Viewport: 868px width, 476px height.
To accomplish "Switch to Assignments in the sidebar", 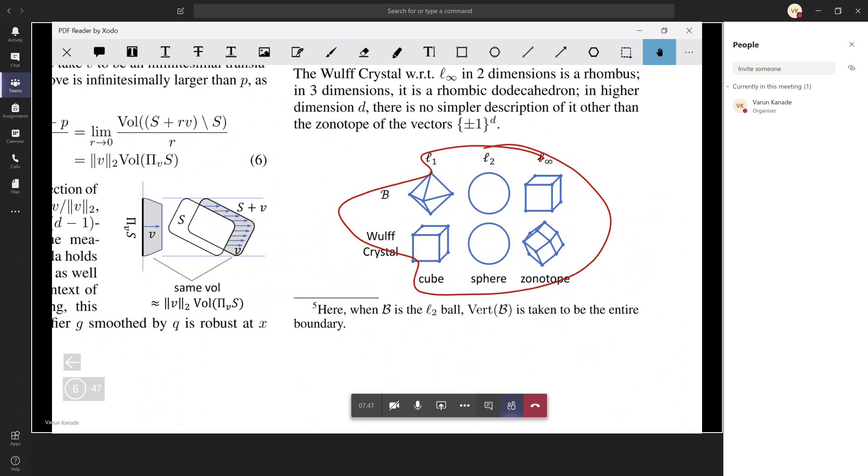I will [x=15, y=110].
